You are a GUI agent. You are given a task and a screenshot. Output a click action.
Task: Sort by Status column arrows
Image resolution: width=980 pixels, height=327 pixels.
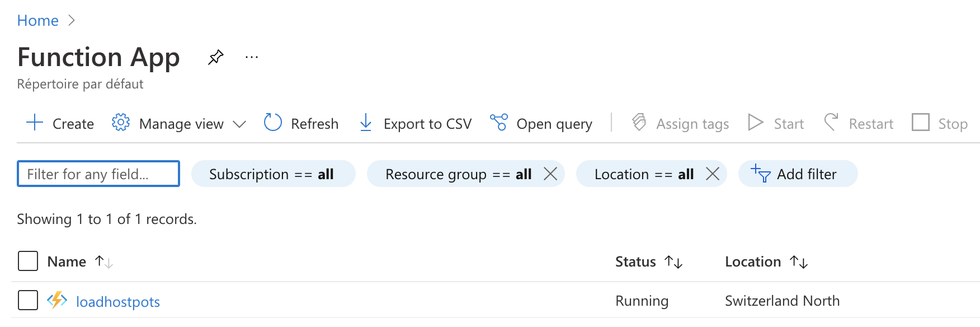click(673, 261)
